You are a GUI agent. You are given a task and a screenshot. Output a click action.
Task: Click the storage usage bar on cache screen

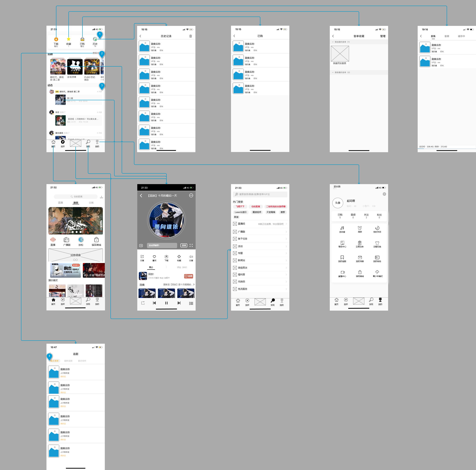tap(446, 149)
